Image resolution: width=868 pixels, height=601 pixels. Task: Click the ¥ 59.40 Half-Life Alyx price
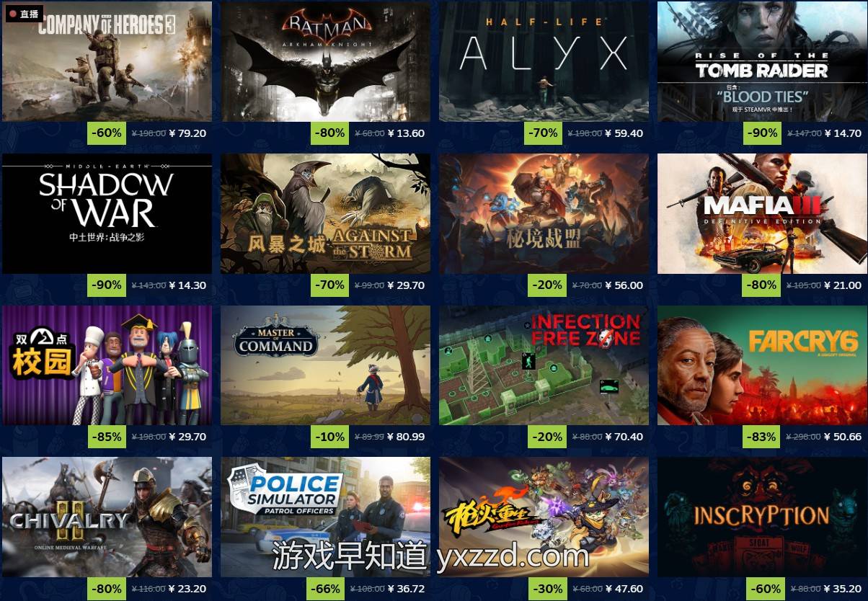pos(624,133)
